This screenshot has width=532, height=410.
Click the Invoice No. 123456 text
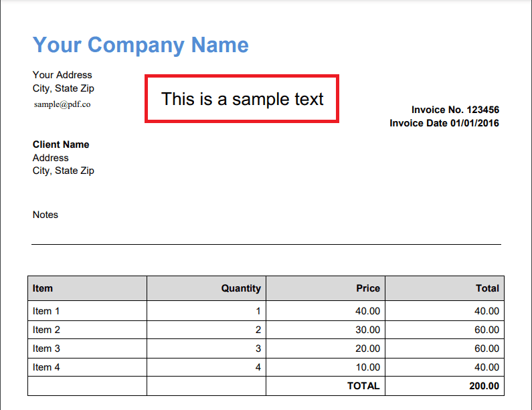coord(455,110)
